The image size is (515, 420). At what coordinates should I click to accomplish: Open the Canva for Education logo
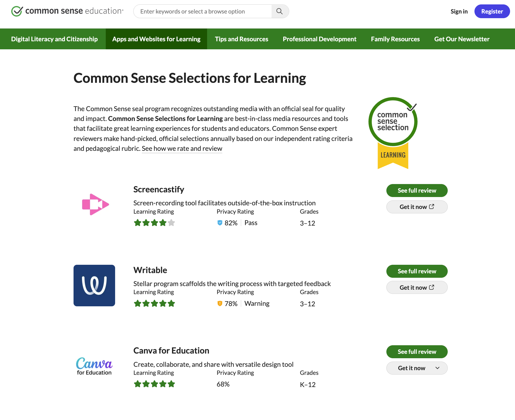pyautogui.click(x=94, y=366)
